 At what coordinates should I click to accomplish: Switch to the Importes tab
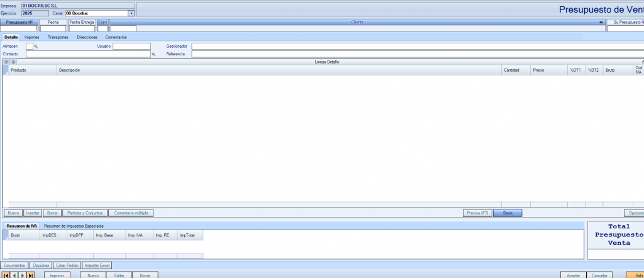(31, 38)
